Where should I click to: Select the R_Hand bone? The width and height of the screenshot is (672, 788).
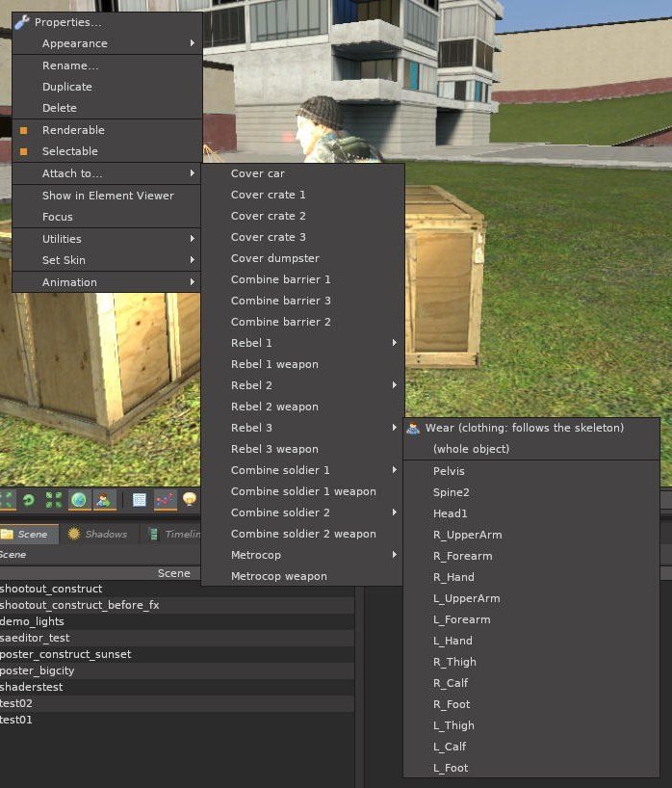click(531, 577)
